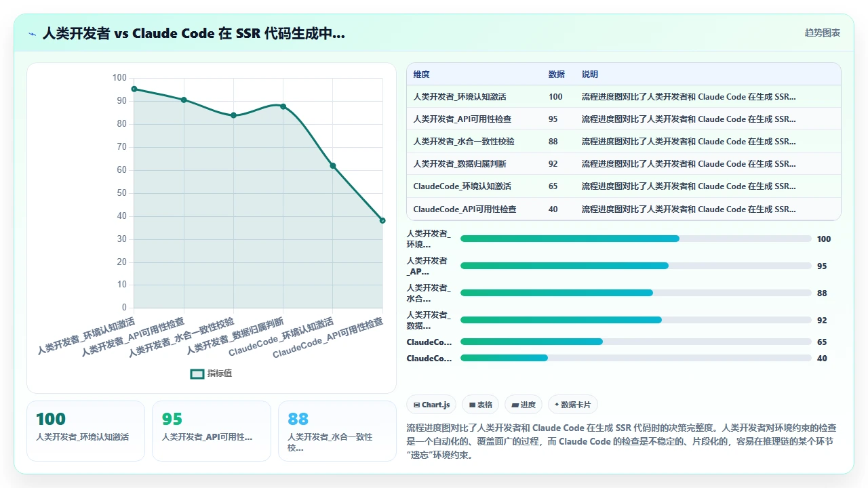The image size is (868, 488).
Task: Click the progress bar valued 95
Action: [x=635, y=266]
